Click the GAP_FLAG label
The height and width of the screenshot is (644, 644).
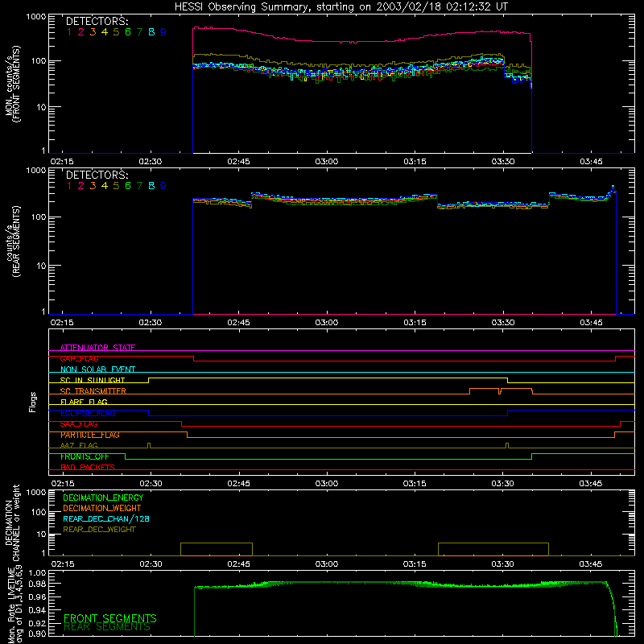[x=79, y=358]
